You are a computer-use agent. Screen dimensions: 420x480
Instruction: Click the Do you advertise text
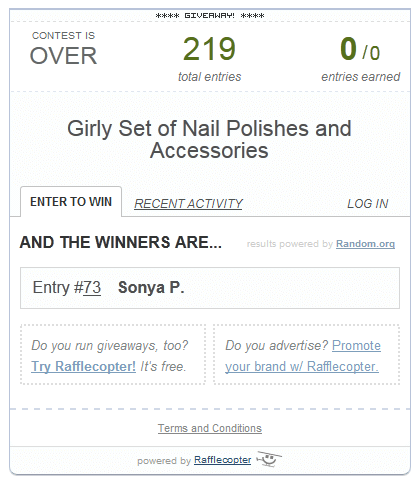pyautogui.click(x=276, y=345)
